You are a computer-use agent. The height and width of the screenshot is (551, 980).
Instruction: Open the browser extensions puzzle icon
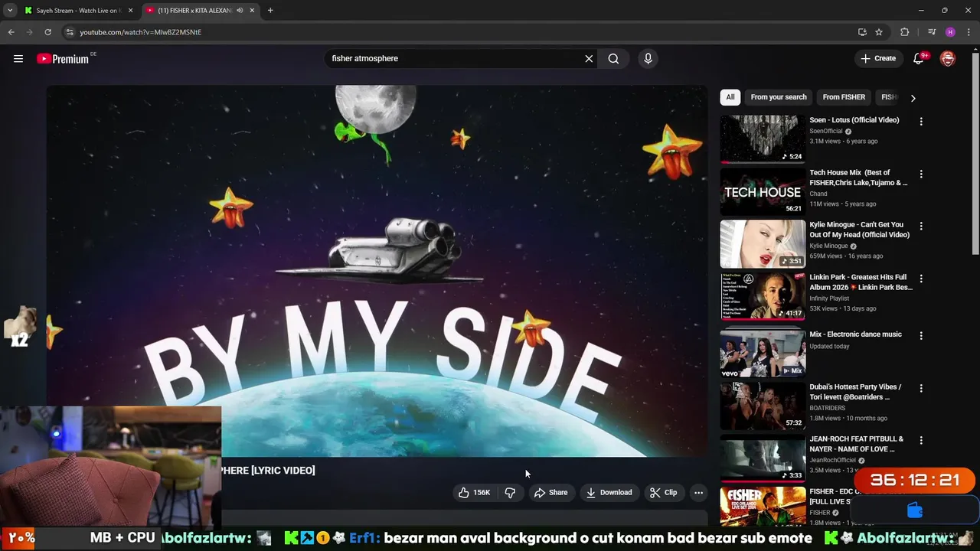[905, 32]
